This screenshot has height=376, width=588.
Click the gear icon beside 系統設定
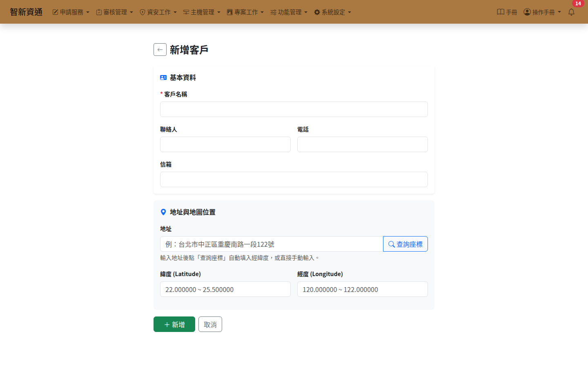[x=317, y=12]
